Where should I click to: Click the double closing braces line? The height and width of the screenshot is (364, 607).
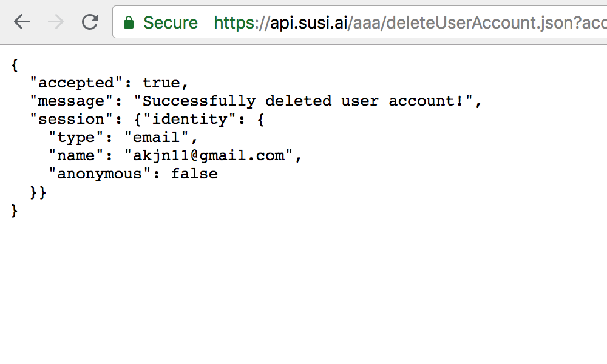[38, 192]
